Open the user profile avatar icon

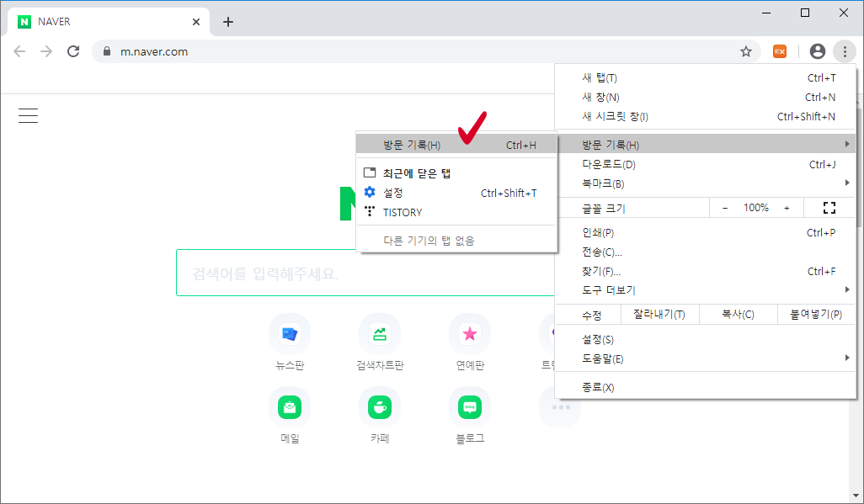click(818, 52)
